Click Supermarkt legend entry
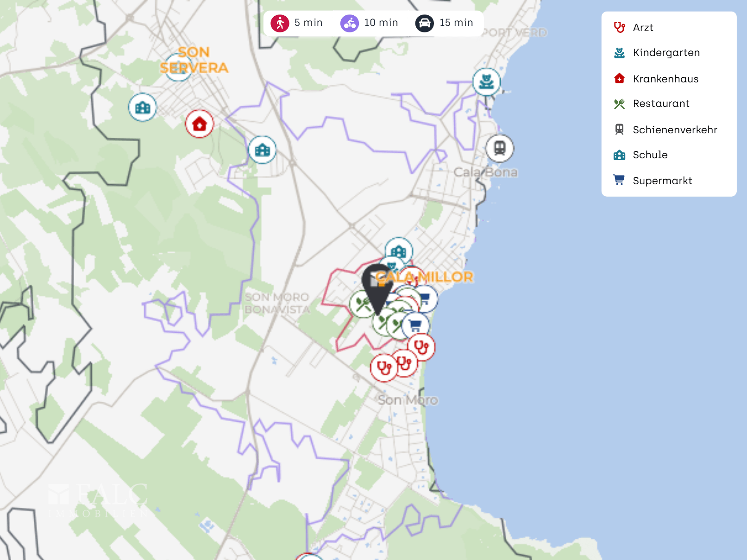Screen dimensions: 747x560 [662, 181]
